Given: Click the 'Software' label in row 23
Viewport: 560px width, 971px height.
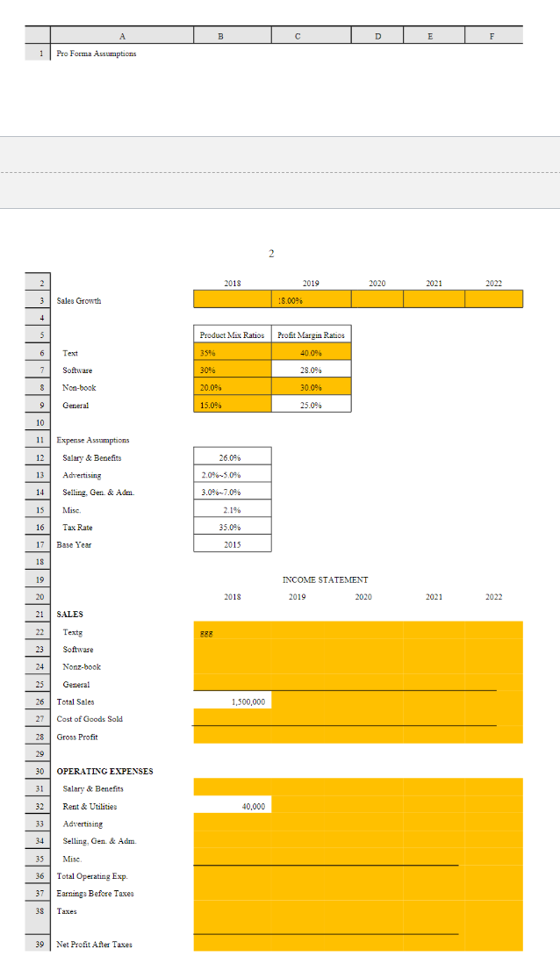Looking at the screenshot, I should (x=78, y=650).
